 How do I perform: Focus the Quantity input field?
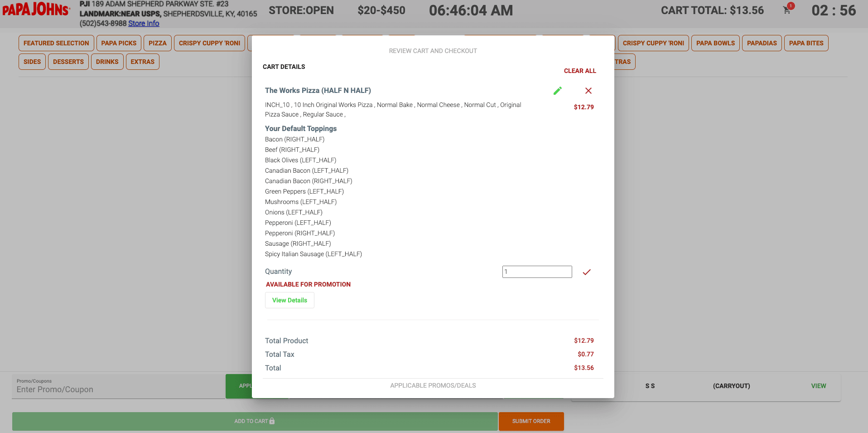click(x=537, y=272)
